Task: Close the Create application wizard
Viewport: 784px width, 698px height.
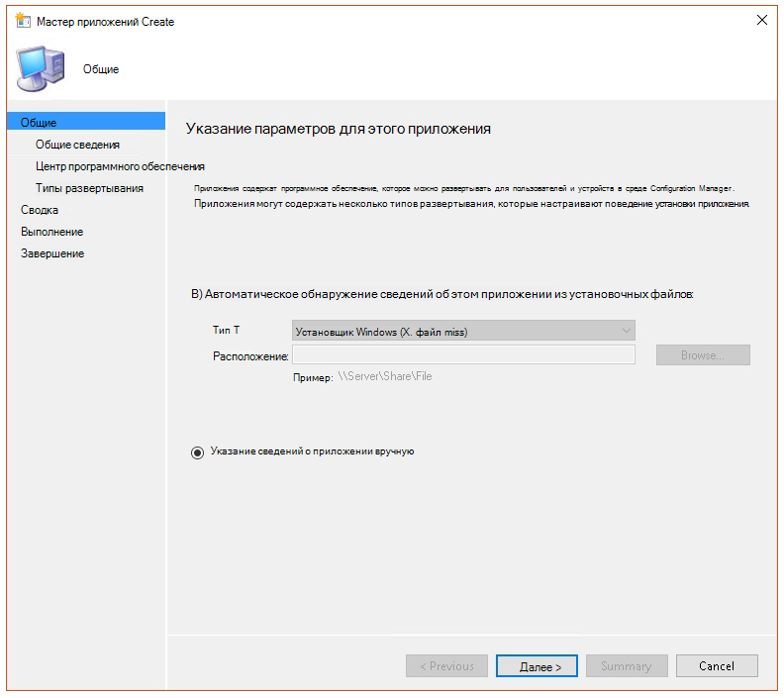Action: click(x=761, y=20)
